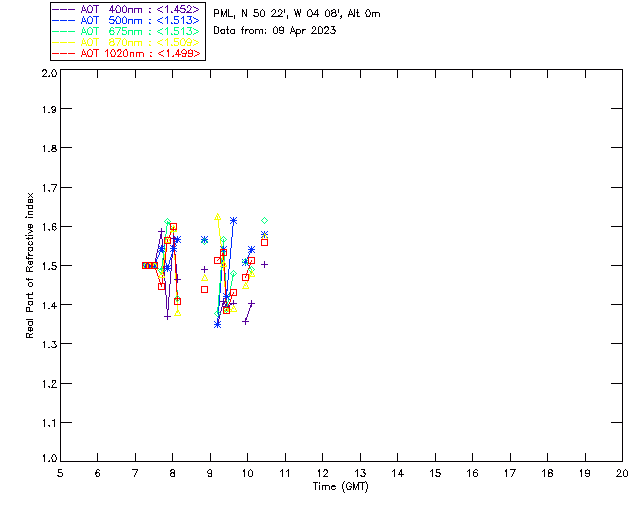Click the 7 tick label on the time axis
The width and height of the screenshot is (640, 512).
[x=135, y=473]
